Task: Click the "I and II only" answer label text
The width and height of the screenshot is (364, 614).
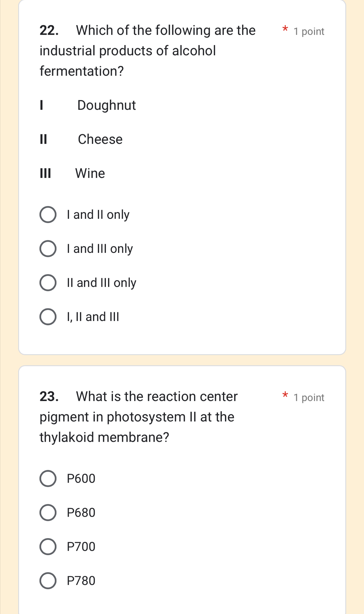Action: (x=98, y=215)
